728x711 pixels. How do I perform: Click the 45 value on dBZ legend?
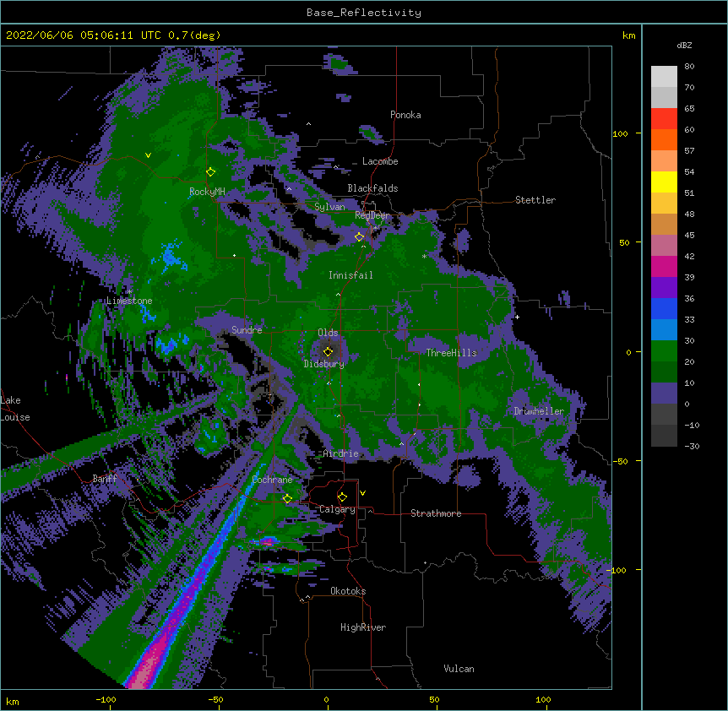coord(689,236)
